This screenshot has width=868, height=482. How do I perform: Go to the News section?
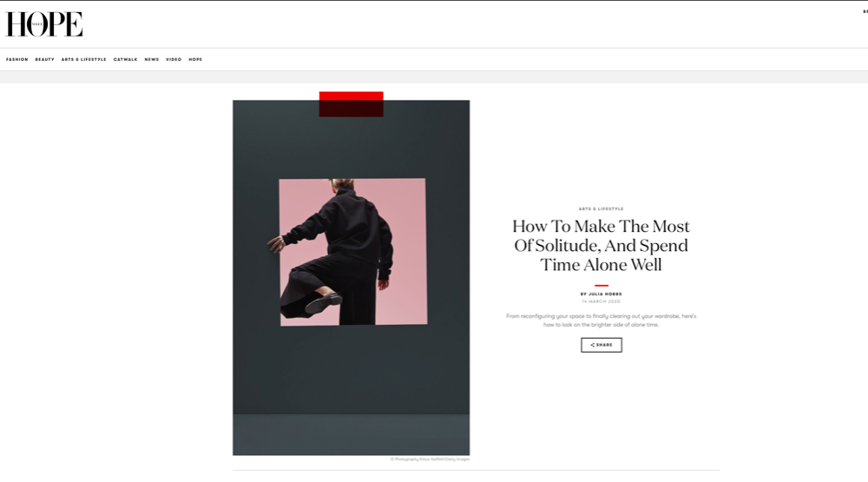point(152,59)
